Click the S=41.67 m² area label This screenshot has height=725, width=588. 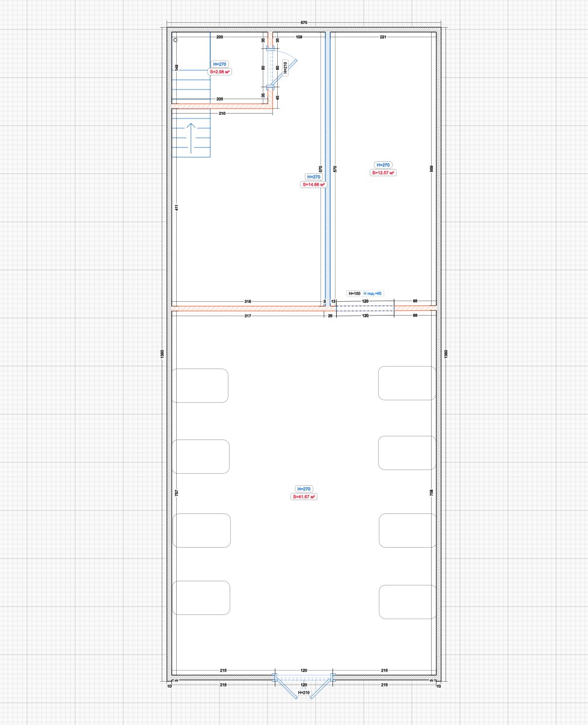tap(304, 497)
